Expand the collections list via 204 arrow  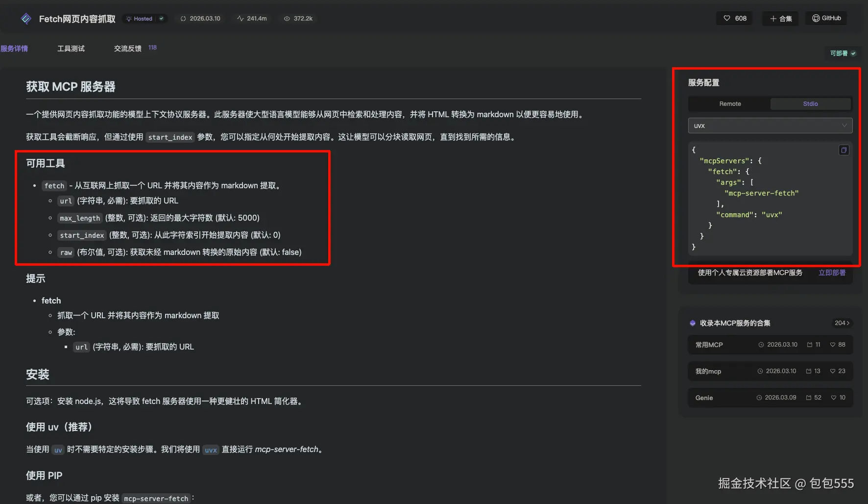coord(842,323)
